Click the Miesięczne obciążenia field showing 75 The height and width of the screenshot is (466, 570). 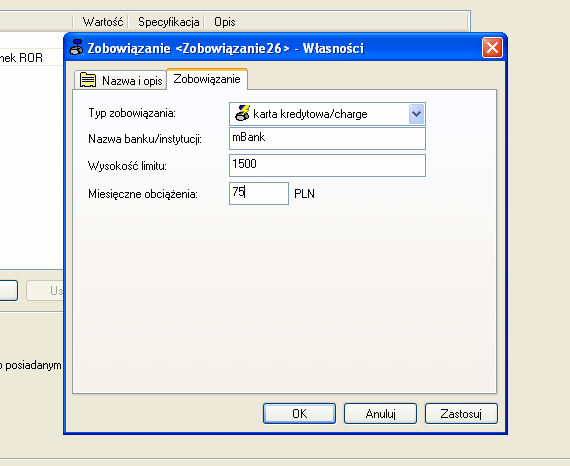click(x=259, y=193)
